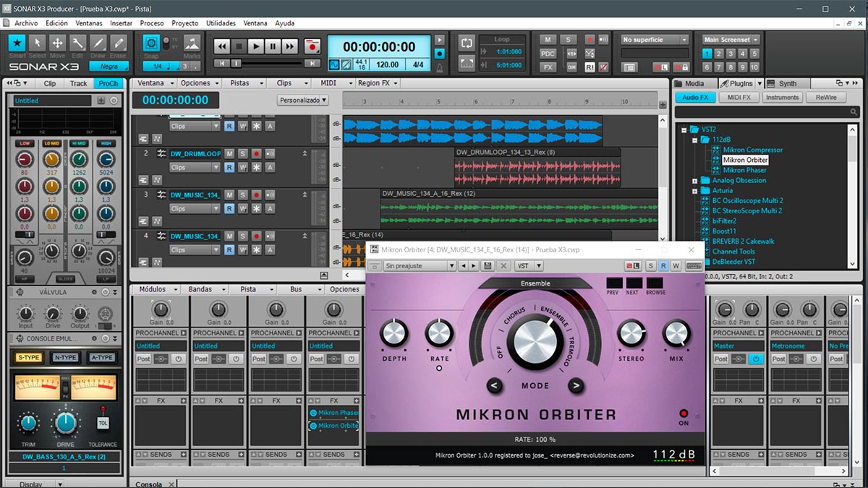Click the Mode previous arrow on Mikron Orbiter
This screenshot has width=868, height=488.
pyautogui.click(x=495, y=385)
